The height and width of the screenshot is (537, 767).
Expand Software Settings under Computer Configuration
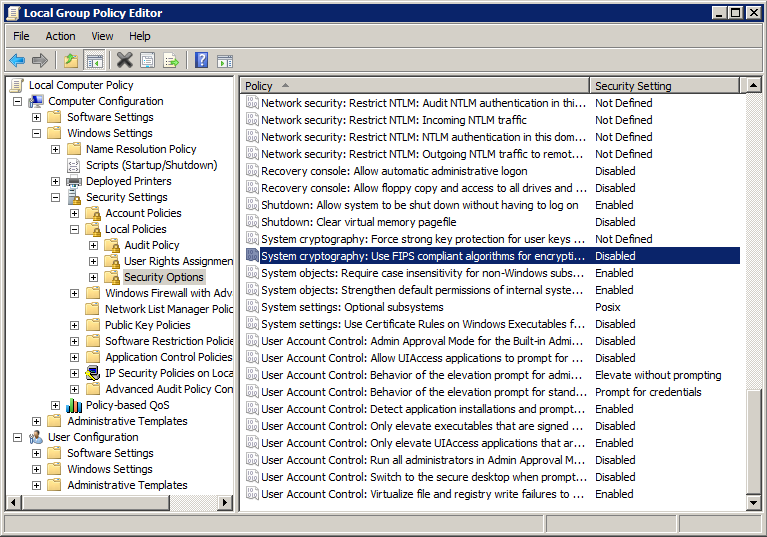point(36,117)
